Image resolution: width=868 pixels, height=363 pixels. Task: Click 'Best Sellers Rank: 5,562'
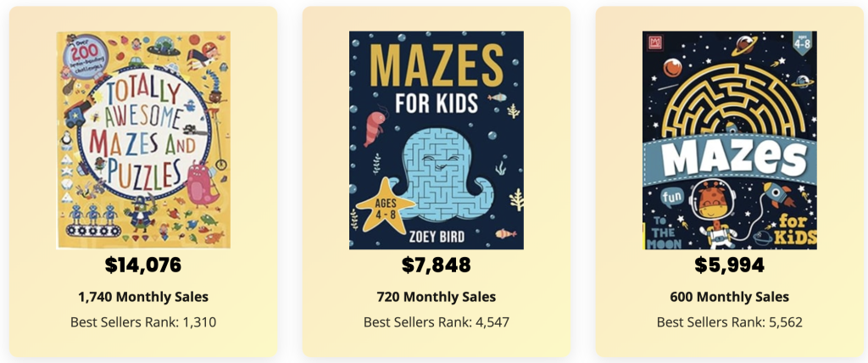tap(729, 322)
